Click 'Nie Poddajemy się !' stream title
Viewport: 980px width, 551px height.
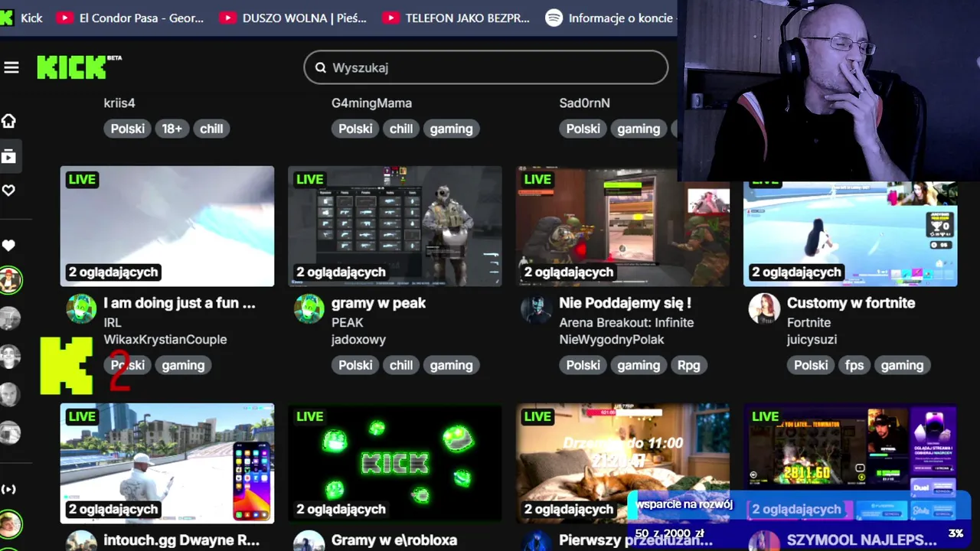(x=625, y=303)
